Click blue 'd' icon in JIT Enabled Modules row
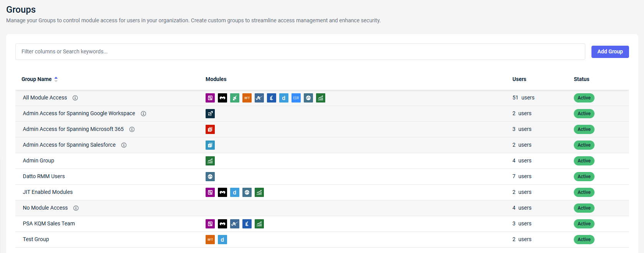Screen dimensions: 644x253 (x=235, y=192)
